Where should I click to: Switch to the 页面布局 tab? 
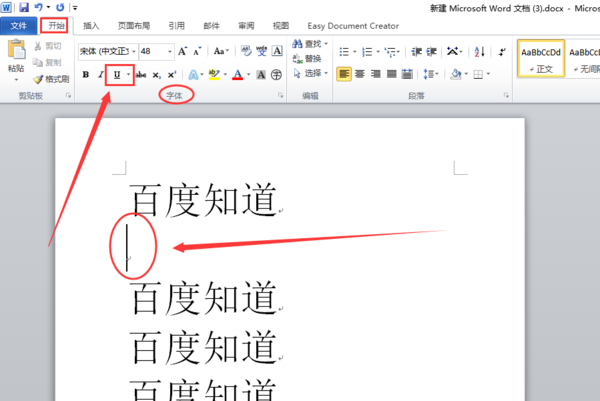pyautogui.click(x=134, y=26)
